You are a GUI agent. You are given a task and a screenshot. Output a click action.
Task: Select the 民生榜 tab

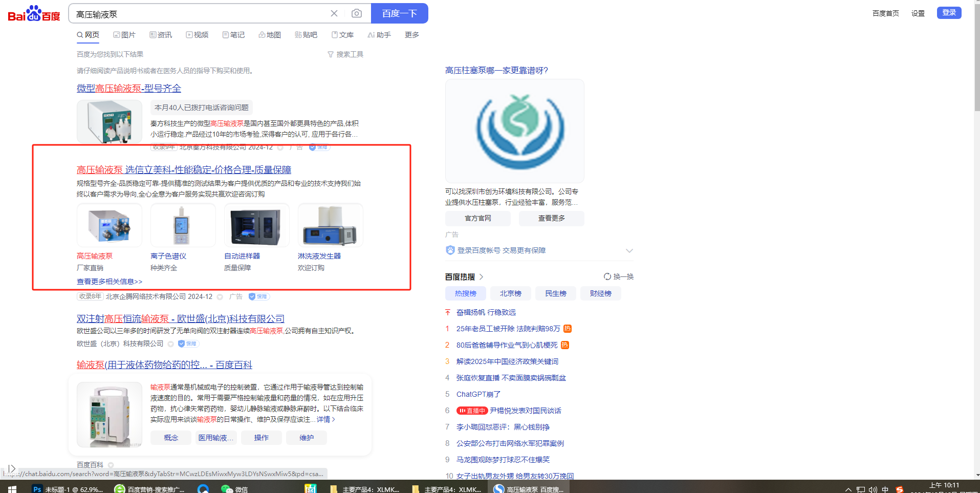pyautogui.click(x=556, y=293)
